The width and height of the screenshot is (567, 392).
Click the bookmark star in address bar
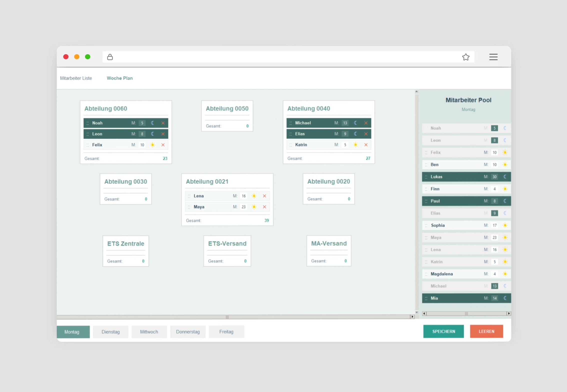click(x=466, y=57)
